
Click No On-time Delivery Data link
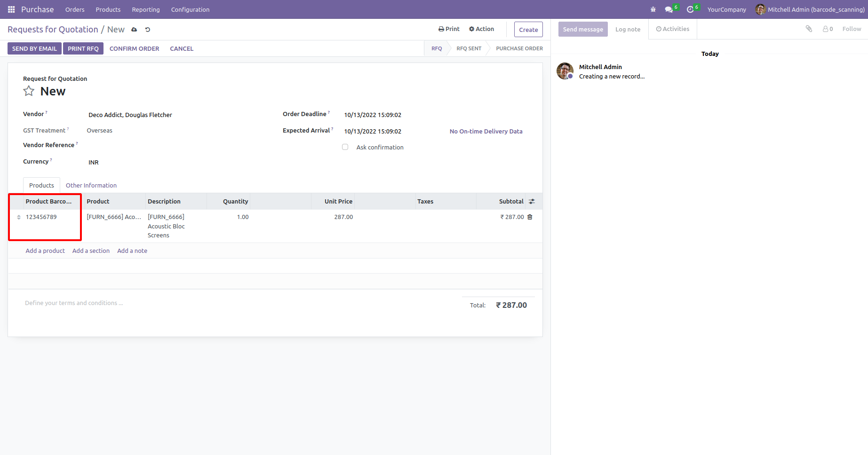(x=486, y=132)
